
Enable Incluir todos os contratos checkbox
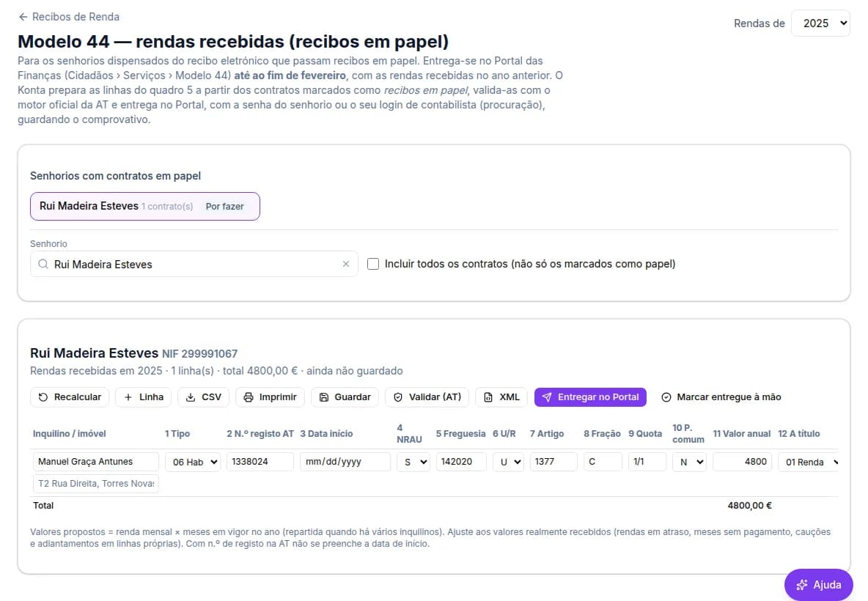click(x=373, y=264)
